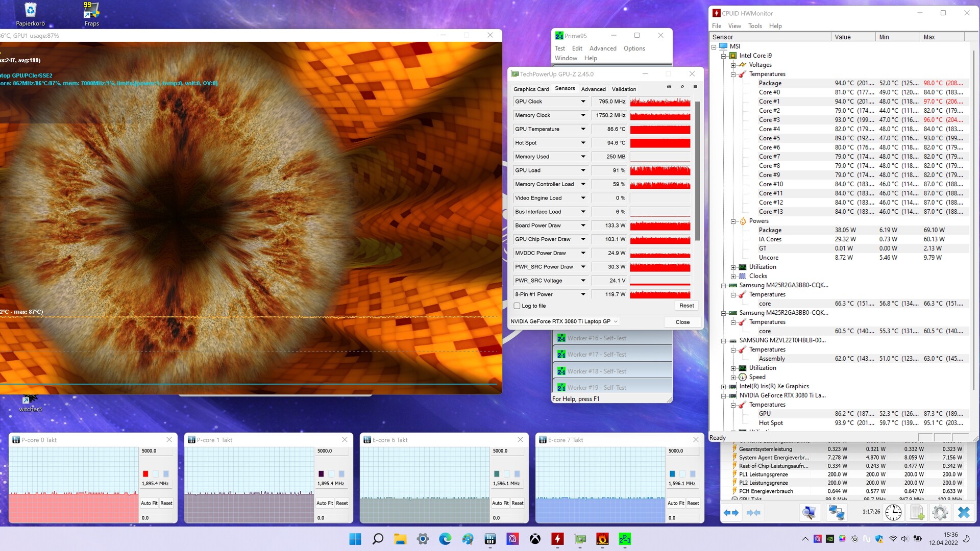Open Microsoft Edge taskbar icon
Image resolution: width=980 pixels, height=551 pixels.
pyautogui.click(x=445, y=539)
